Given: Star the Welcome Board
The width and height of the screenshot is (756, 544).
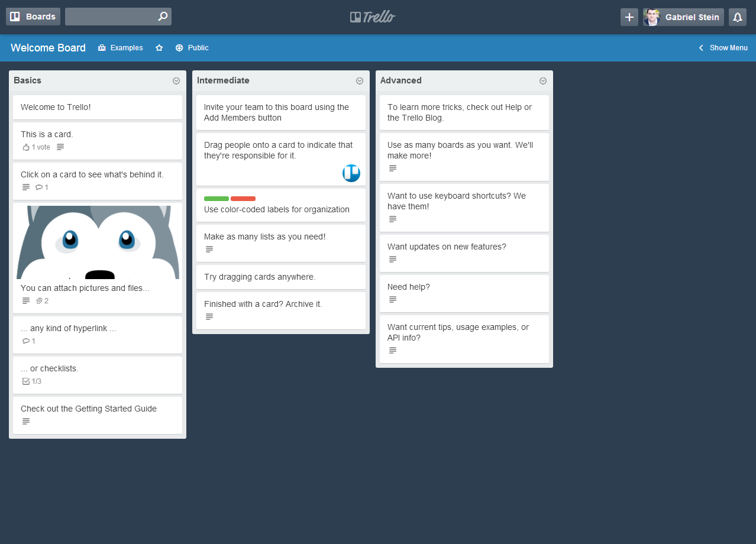Looking at the screenshot, I should 159,48.
